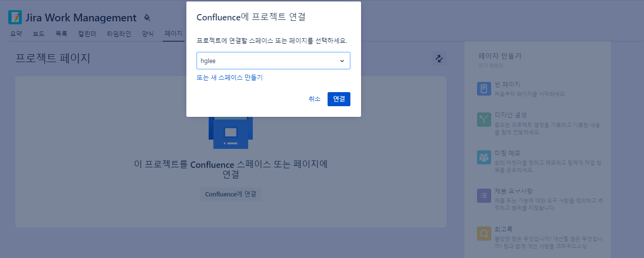The width and height of the screenshot is (644, 258).
Task: Open the 양식 tab
Action: 148,33
